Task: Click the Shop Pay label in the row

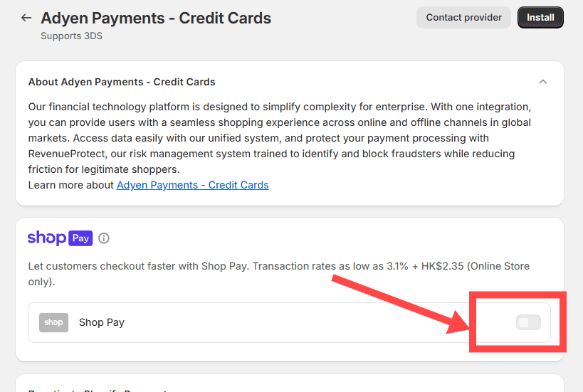Action: pyautogui.click(x=102, y=322)
